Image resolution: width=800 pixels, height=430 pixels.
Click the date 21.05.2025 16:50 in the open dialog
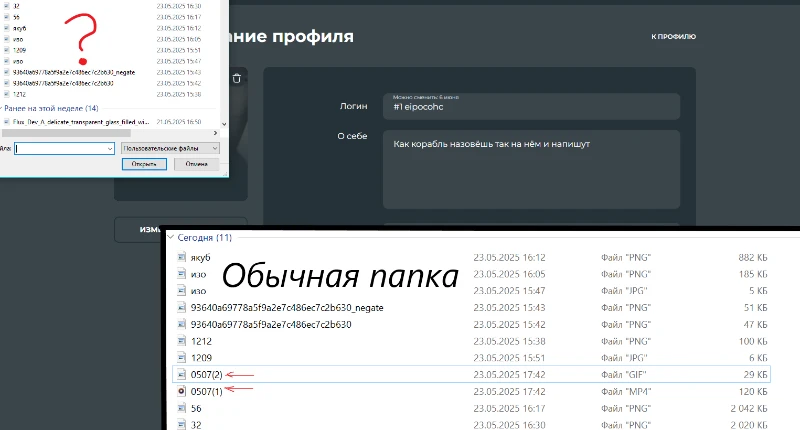179,122
